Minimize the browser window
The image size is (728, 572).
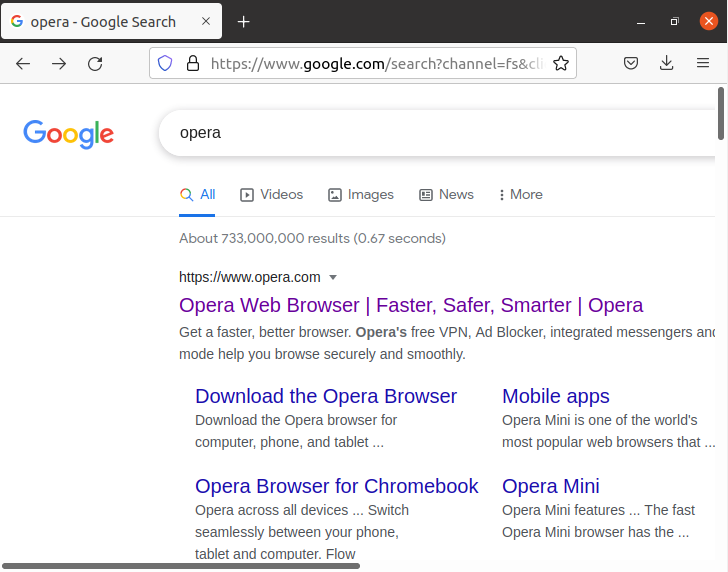(641, 22)
